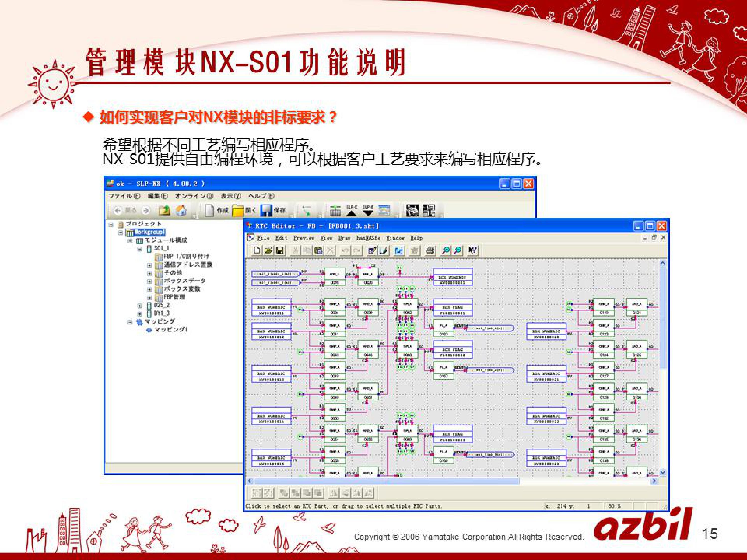This screenshot has width=747, height=560.
Task: Open Preview menu in RTC Editor
Action: tap(304, 238)
